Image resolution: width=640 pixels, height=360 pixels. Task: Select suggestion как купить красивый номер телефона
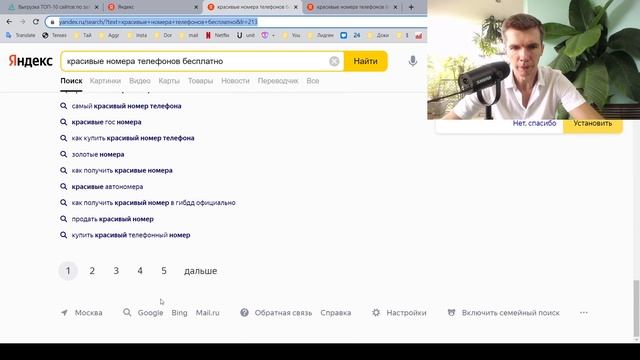point(133,138)
